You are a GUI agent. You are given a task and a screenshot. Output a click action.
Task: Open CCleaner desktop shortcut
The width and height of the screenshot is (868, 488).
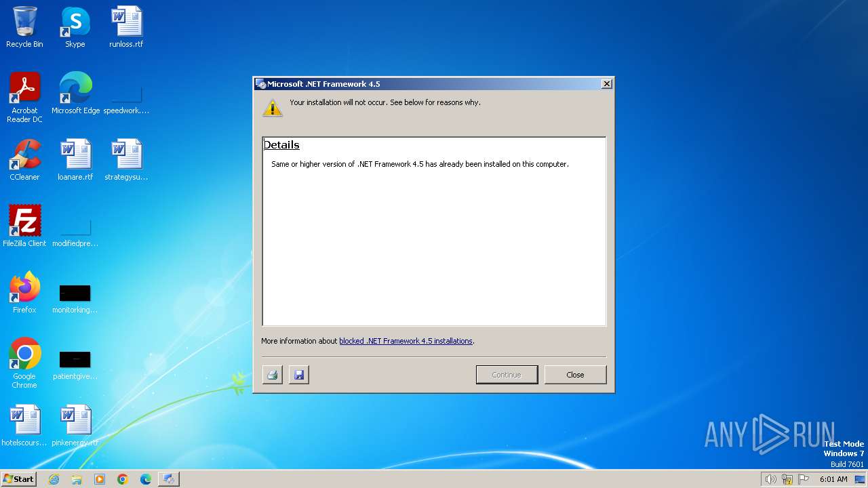coord(24,160)
